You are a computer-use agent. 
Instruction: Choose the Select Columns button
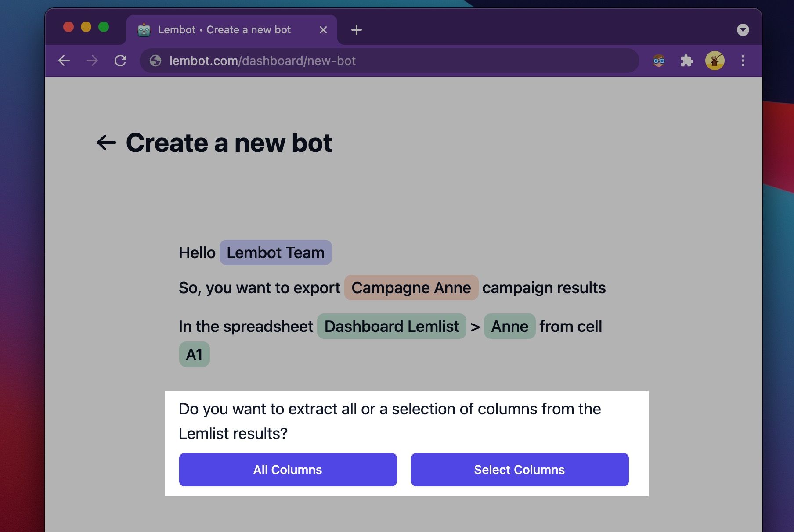tap(520, 469)
